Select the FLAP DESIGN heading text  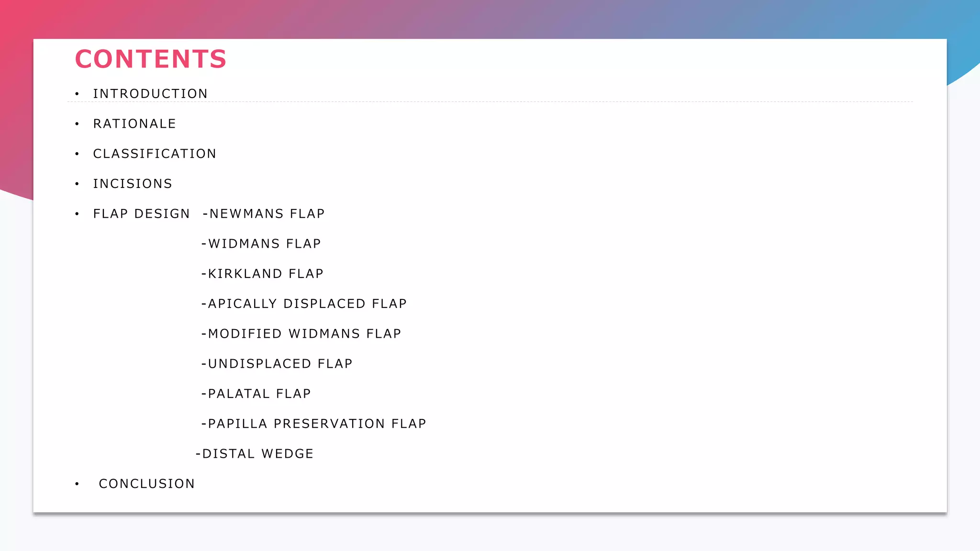142,214
